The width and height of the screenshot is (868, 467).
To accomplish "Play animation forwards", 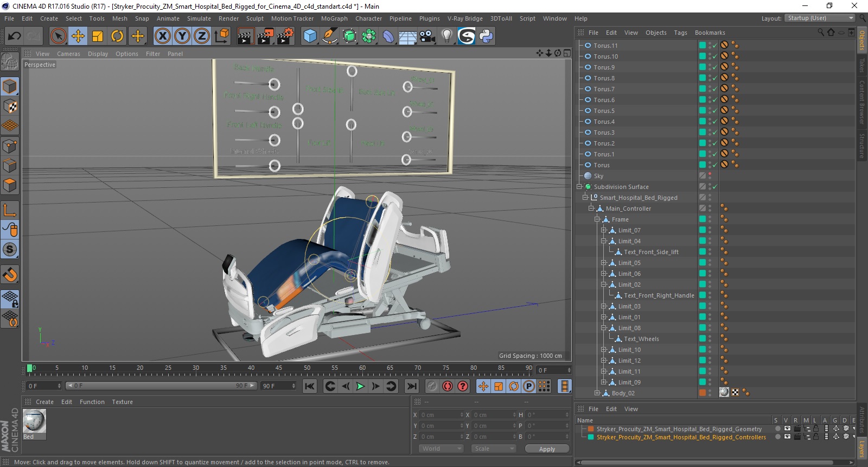I will [360, 386].
